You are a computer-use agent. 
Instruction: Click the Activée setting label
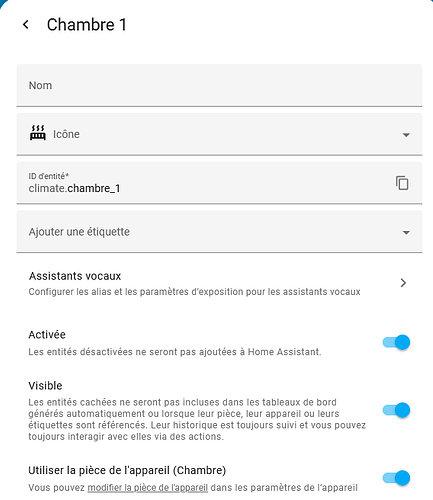click(47, 335)
